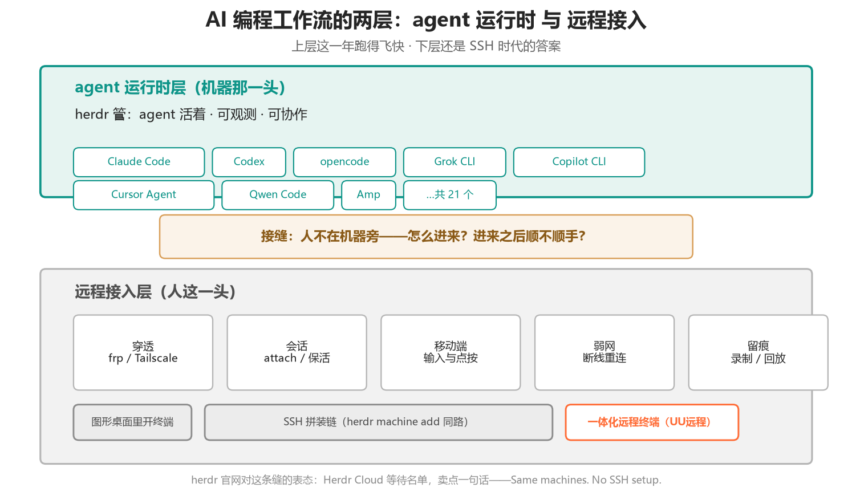Viewport: 852px width, 504px height.
Task: Select the SSH 拼装链 box
Action: tap(379, 422)
